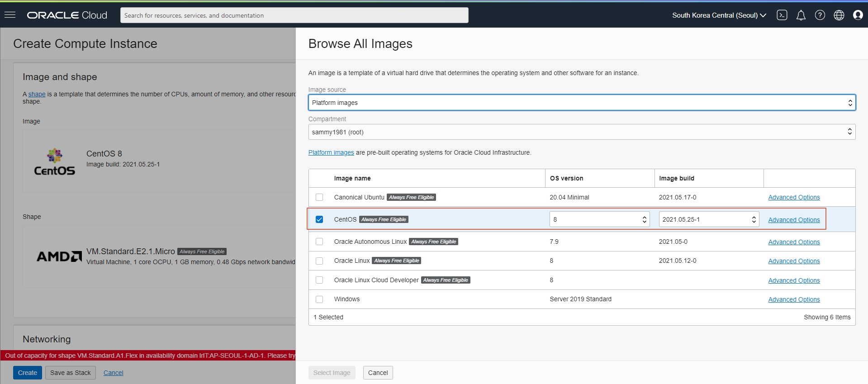The image size is (868, 384).
Task: Click the Windows image name
Action: 347,299
